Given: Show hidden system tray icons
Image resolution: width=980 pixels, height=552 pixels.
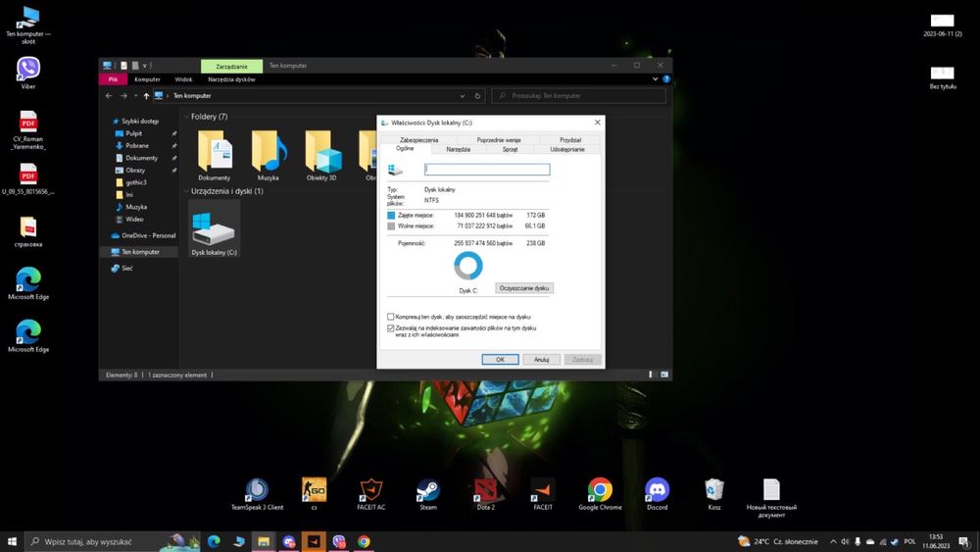Looking at the screenshot, I should 833,541.
